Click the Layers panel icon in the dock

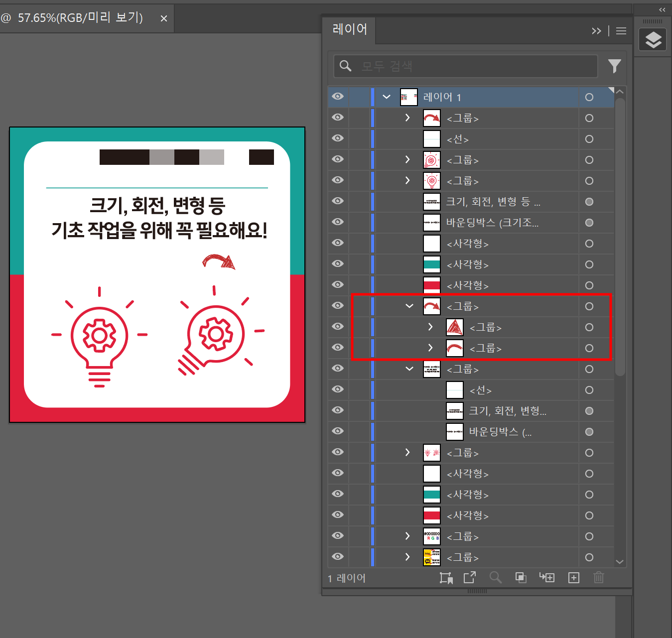coord(653,39)
